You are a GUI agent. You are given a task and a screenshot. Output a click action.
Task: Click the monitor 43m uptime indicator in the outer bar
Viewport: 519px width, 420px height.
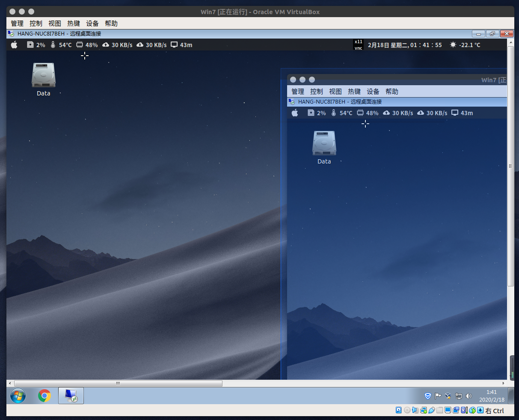coord(181,45)
